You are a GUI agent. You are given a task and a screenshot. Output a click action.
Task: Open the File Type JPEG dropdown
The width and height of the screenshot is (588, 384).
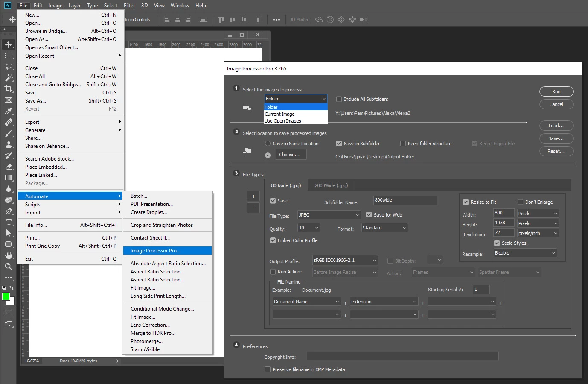(x=329, y=215)
